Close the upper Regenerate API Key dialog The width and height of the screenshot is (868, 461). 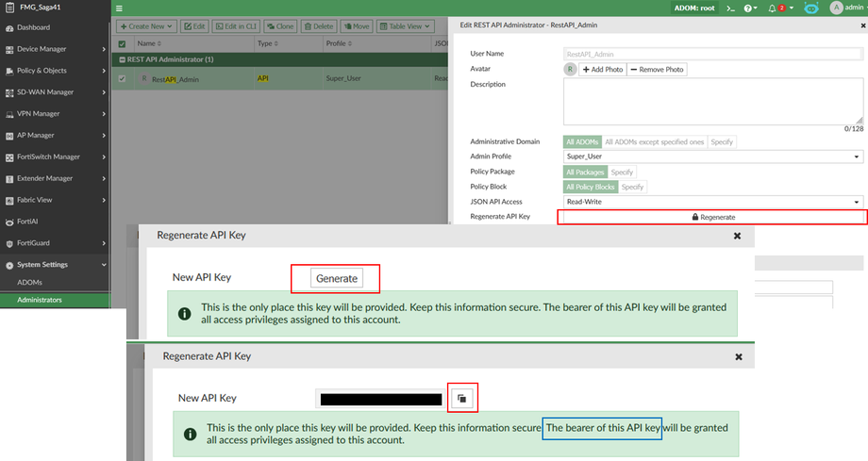(738, 237)
